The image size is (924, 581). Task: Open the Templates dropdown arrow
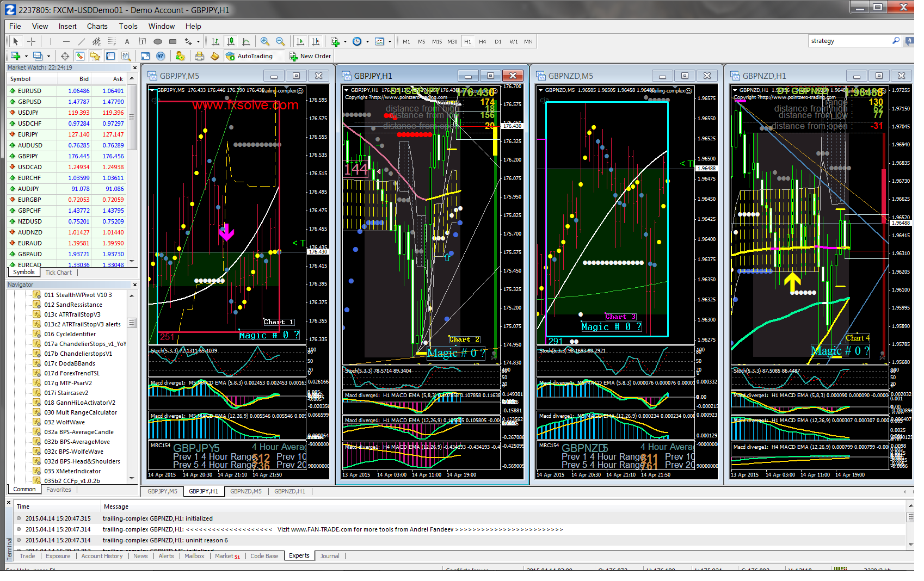(390, 41)
